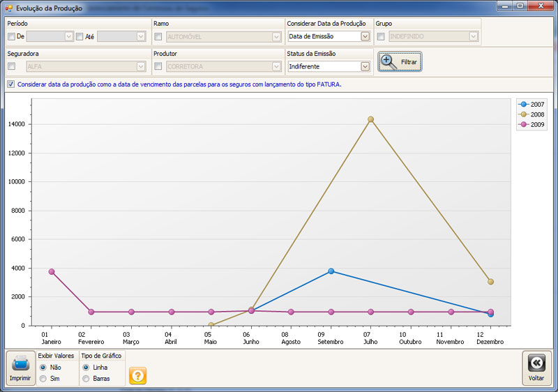Expand the Grupo INDEFINIDO dropdown
The height and width of the screenshot is (392, 558).
474,36
